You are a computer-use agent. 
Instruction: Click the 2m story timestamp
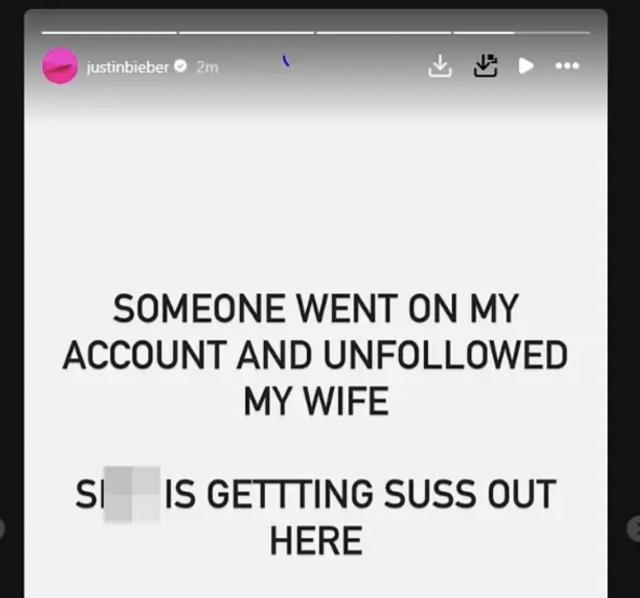pyautogui.click(x=207, y=67)
